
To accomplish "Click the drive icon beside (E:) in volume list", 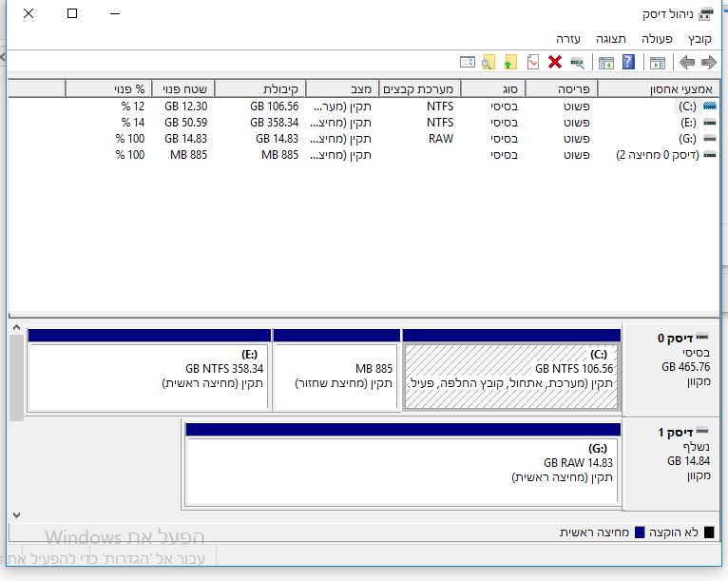I will (710, 122).
